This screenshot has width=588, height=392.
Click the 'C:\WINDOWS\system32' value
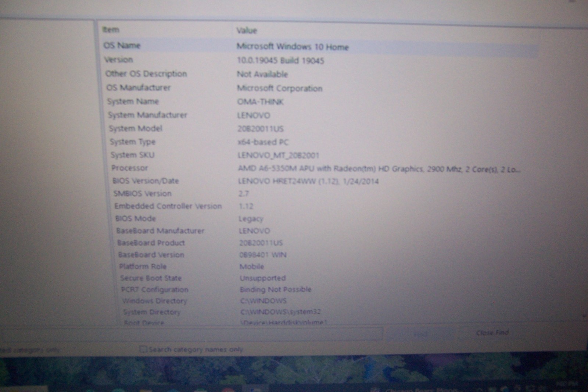281,312
